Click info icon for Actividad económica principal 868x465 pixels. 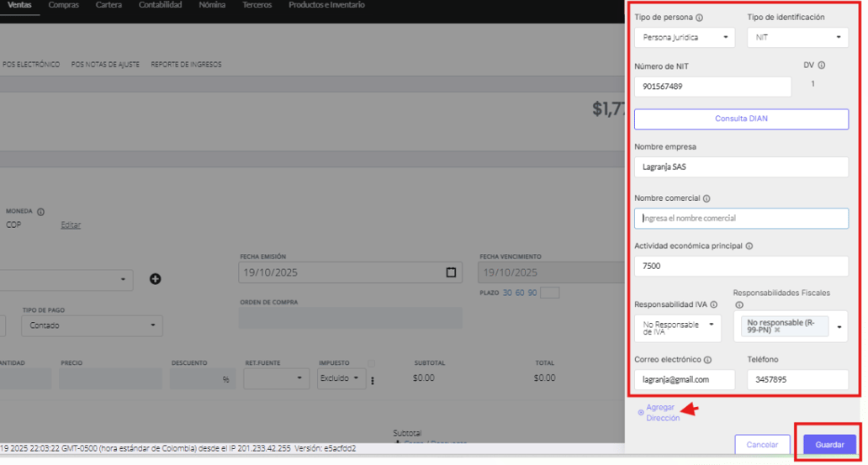pyautogui.click(x=749, y=246)
